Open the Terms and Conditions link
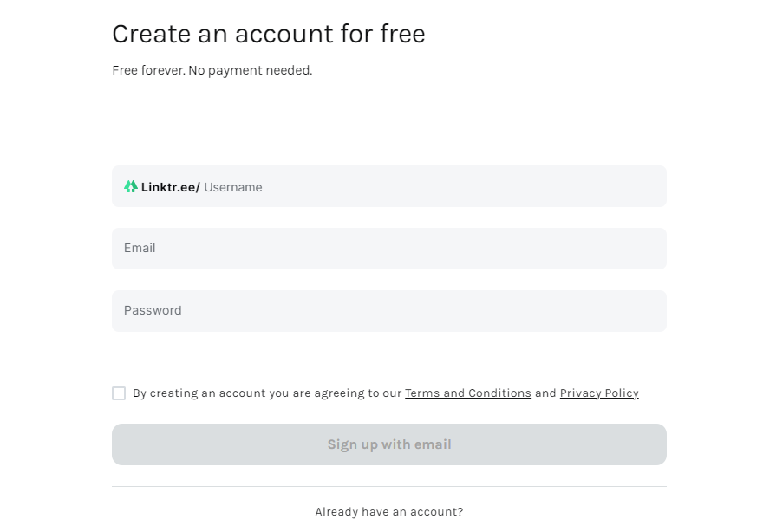Viewport: 776px width, 532px height. (x=467, y=393)
